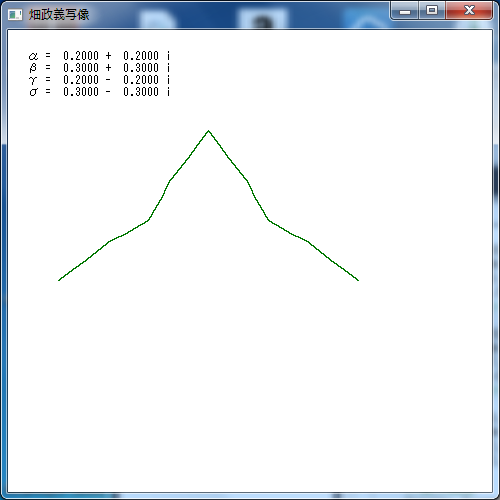The height and width of the screenshot is (500, 500).
Task: Click the equals sign in the γ row
Action: click(48, 80)
